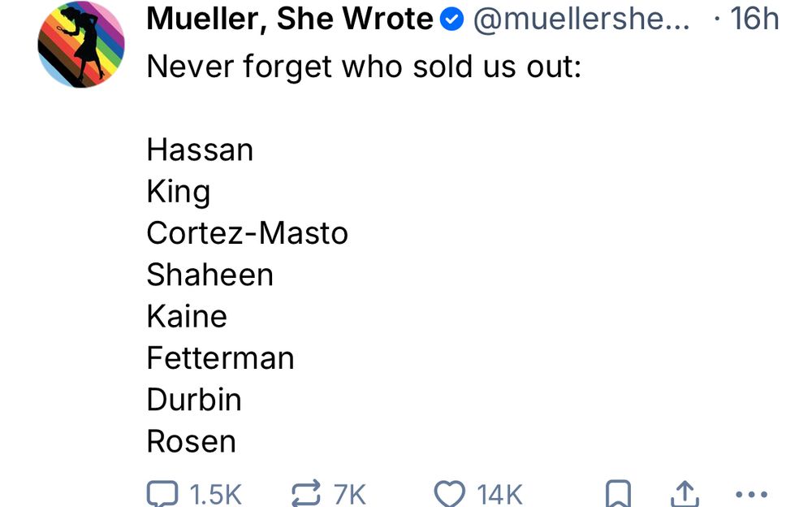The width and height of the screenshot is (812, 507).
Task: Click the name Hassan in the tweet
Action: (x=200, y=149)
